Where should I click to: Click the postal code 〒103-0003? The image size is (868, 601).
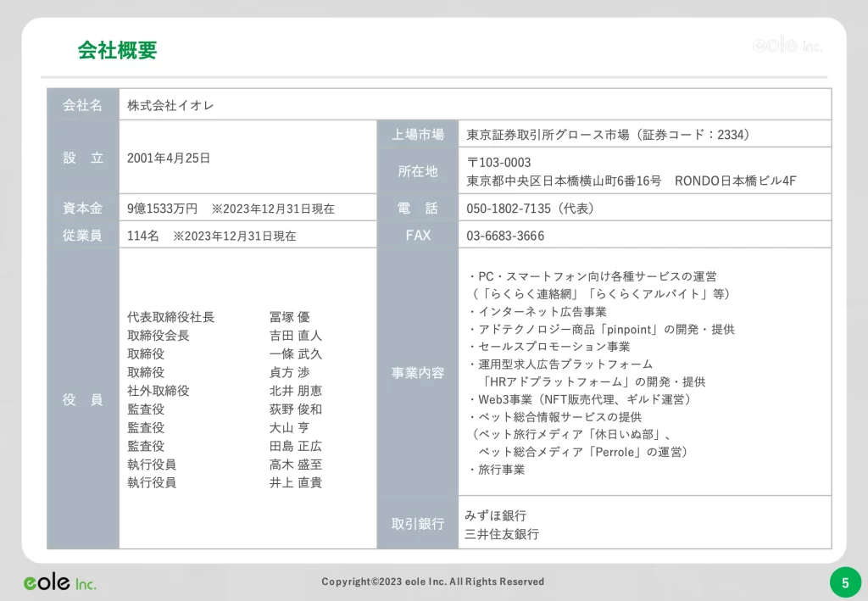498,162
